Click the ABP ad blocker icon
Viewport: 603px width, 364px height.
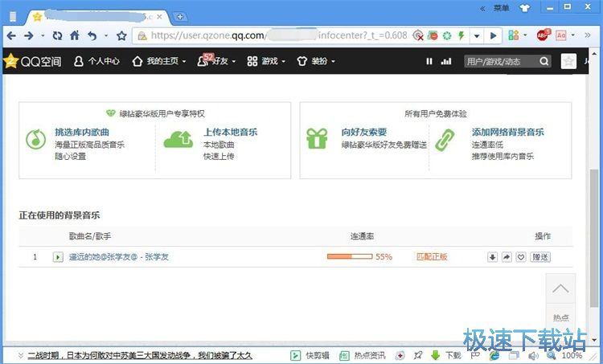pos(544,35)
